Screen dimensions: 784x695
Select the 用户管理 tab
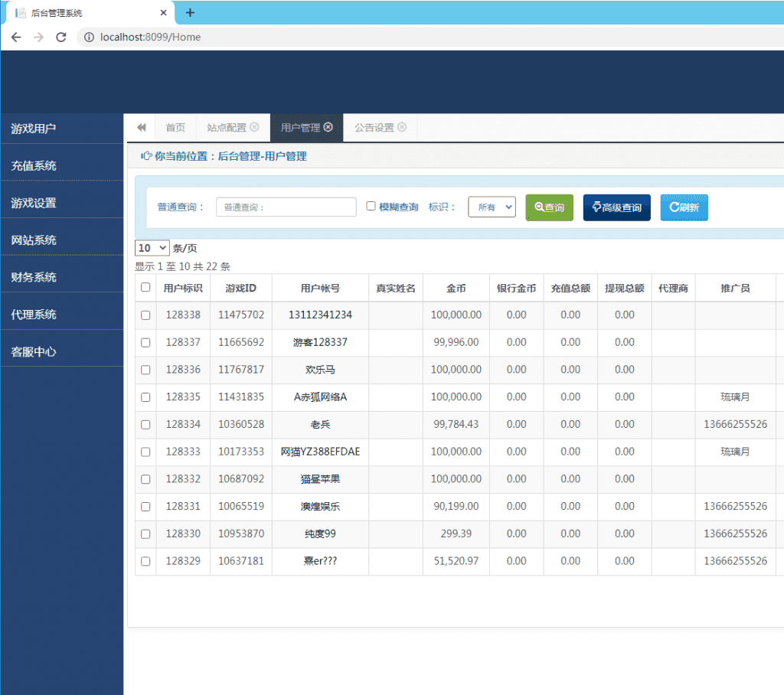300,128
